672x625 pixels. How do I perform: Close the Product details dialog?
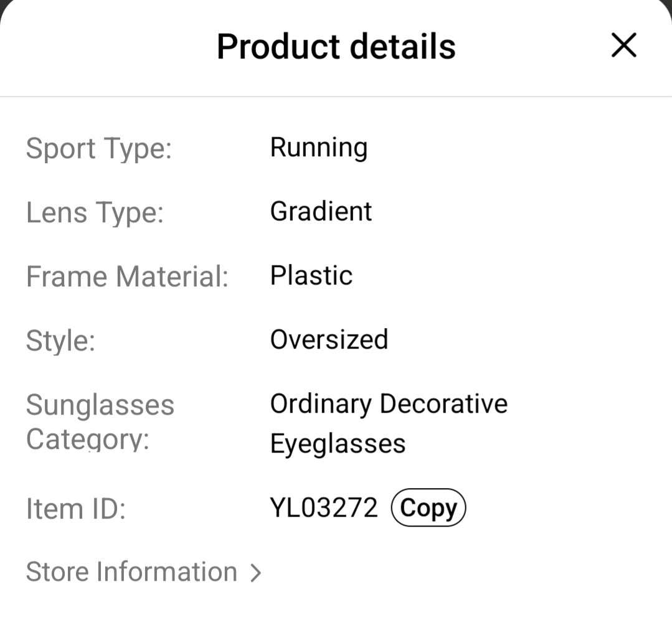coord(622,45)
